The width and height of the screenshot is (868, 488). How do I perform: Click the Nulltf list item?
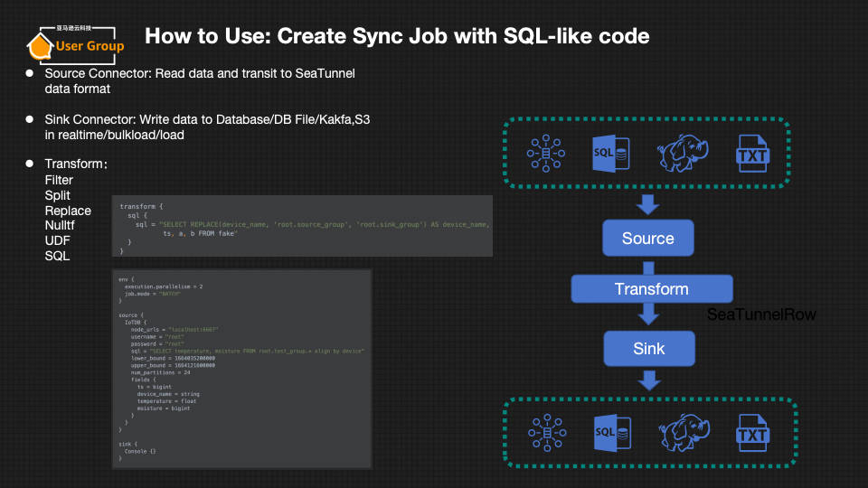point(60,225)
